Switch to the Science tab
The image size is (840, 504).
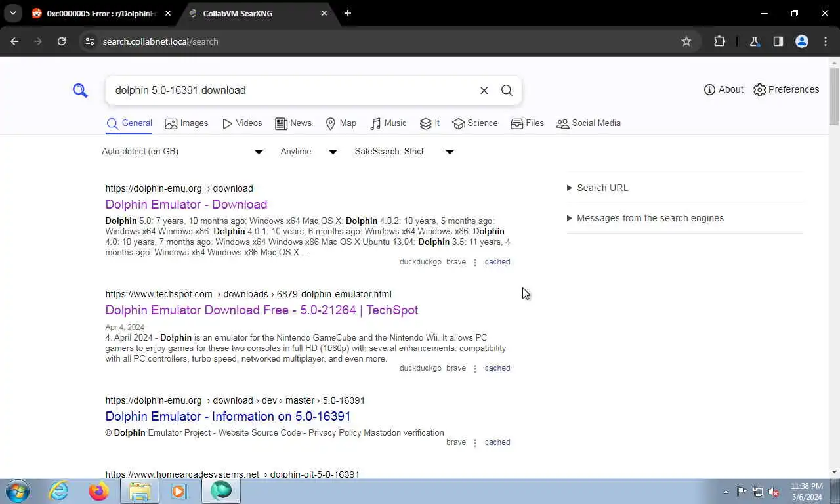coord(475,123)
